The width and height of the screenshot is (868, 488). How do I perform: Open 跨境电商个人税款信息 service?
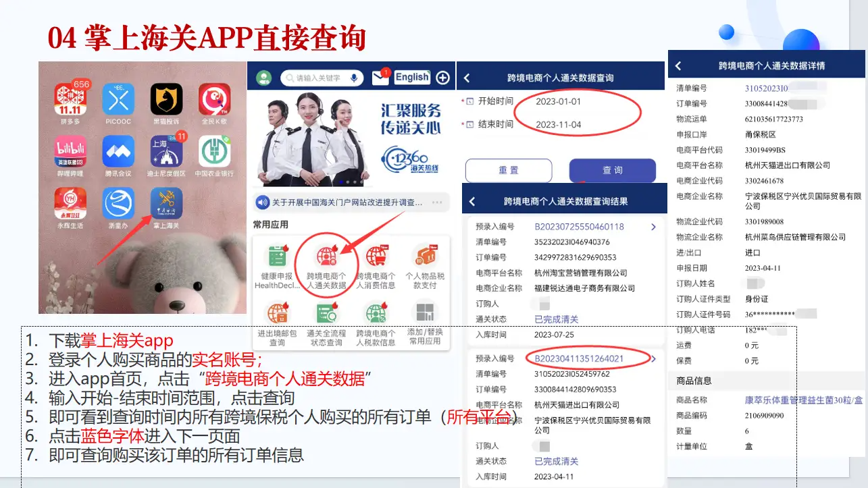pos(376,325)
